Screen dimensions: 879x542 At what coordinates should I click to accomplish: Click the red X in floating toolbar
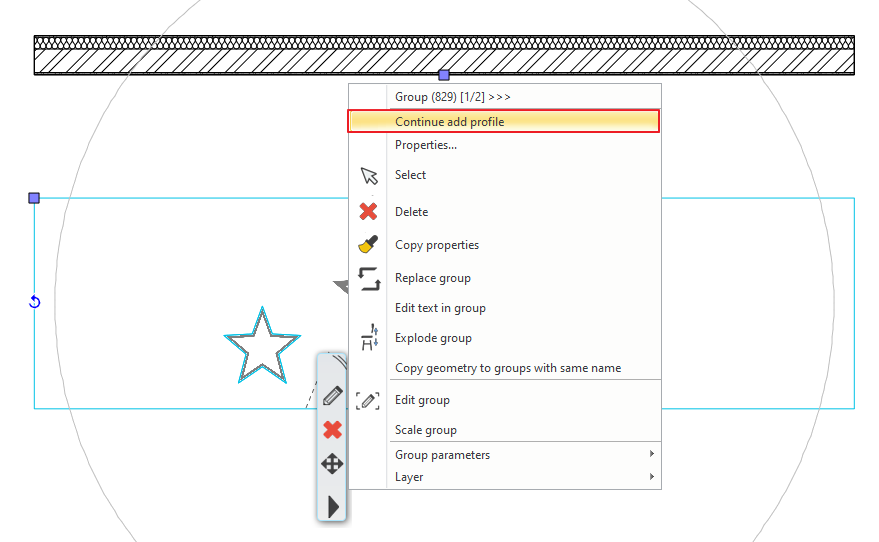pyautogui.click(x=333, y=430)
